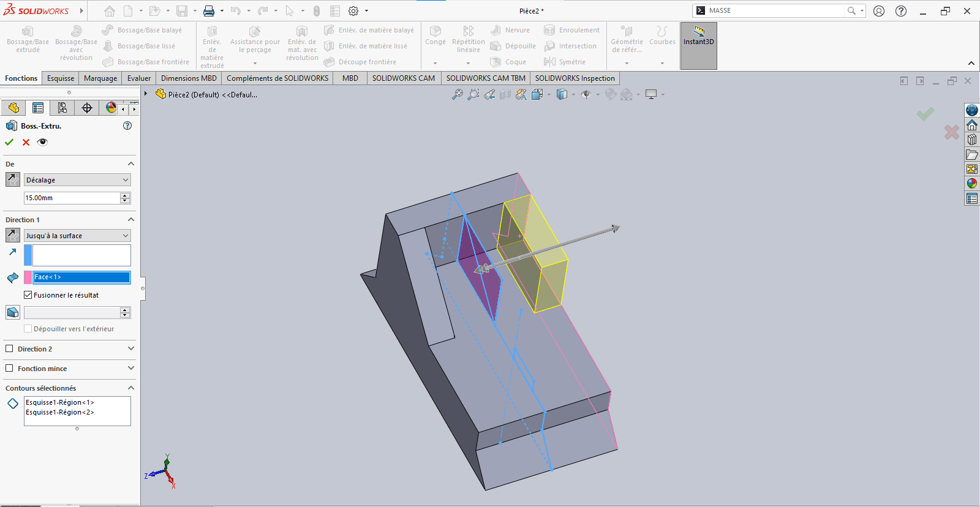980x507 pixels.
Task: Click the reverse direction icon in Direction 1
Action: pos(13,236)
